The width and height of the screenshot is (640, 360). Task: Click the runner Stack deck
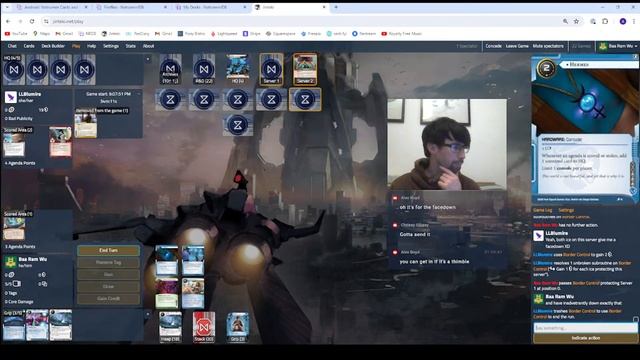click(204, 327)
